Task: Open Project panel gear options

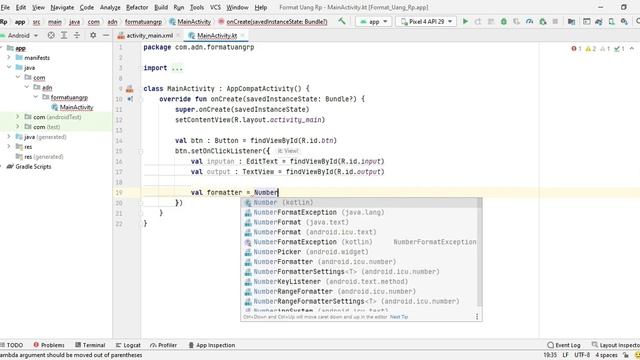Action: point(93,36)
